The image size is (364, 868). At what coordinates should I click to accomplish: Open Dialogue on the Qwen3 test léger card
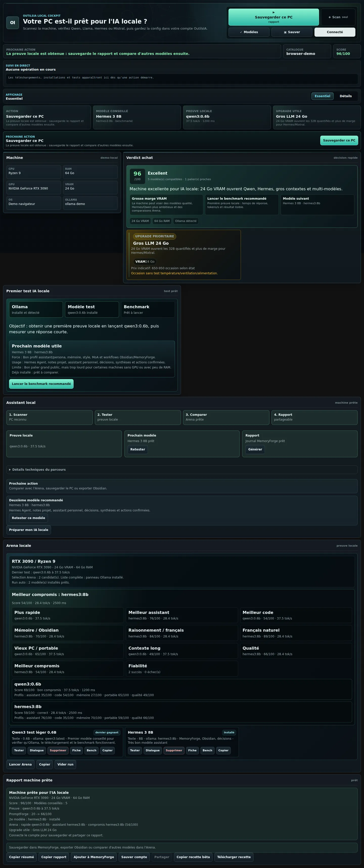click(37, 750)
